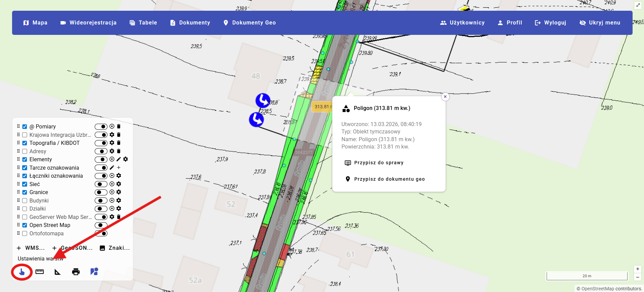Zoom out the map with minus
644x292 pixels.
638,277
